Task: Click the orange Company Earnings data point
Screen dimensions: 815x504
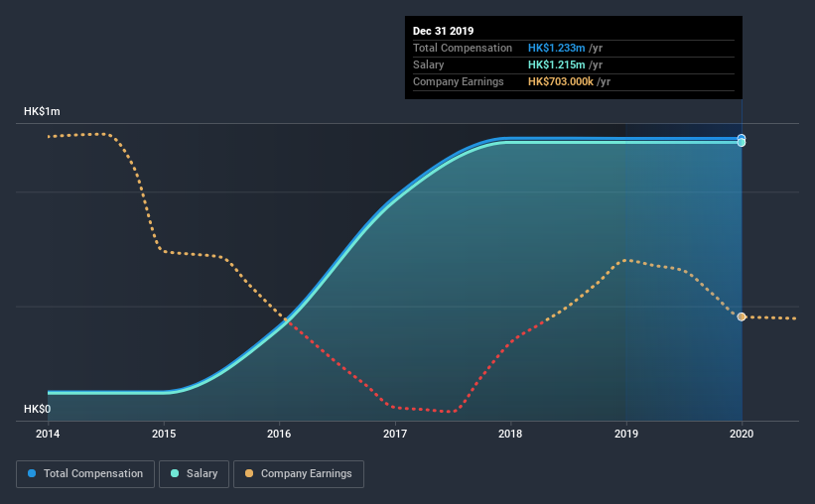Action: 742,316
